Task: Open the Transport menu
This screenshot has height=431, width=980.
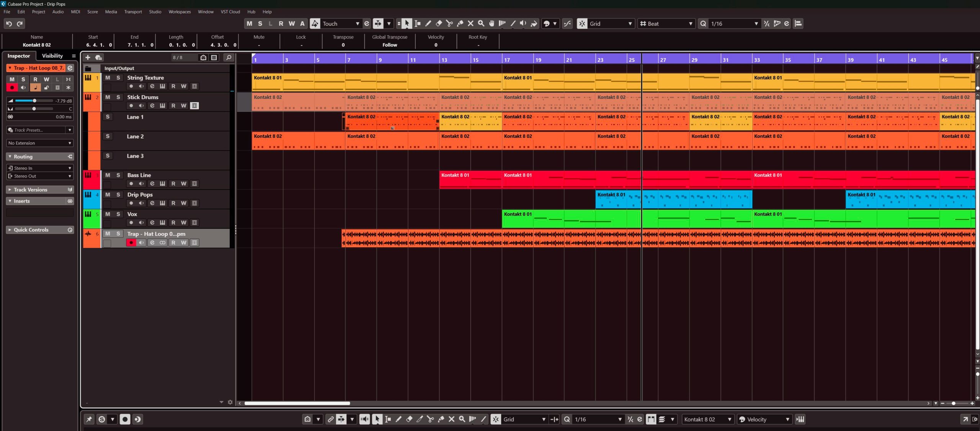Action: pyautogui.click(x=133, y=12)
